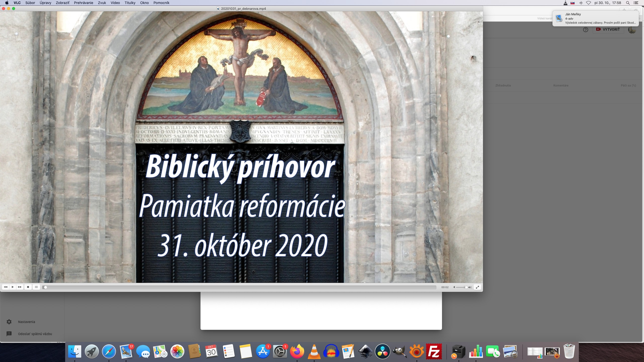Click Odoslať spätnú väzbu in sidebar
The image size is (644, 362).
coord(35,334)
